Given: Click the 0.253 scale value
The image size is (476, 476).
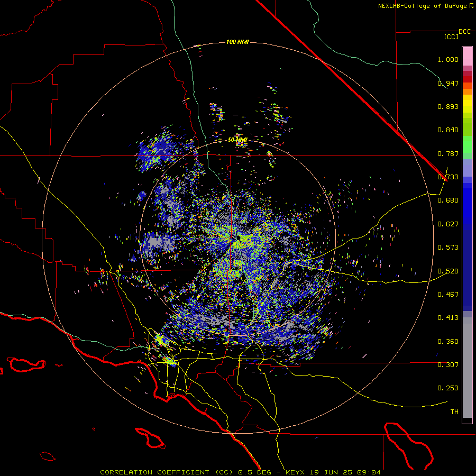Looking at the screenshot, I should click(448, 388).
